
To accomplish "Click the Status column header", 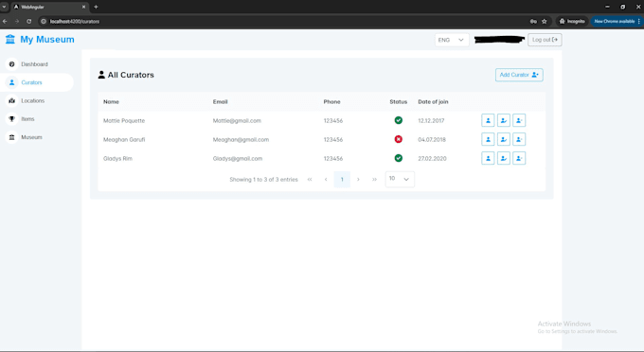I will tap(399, 102).
